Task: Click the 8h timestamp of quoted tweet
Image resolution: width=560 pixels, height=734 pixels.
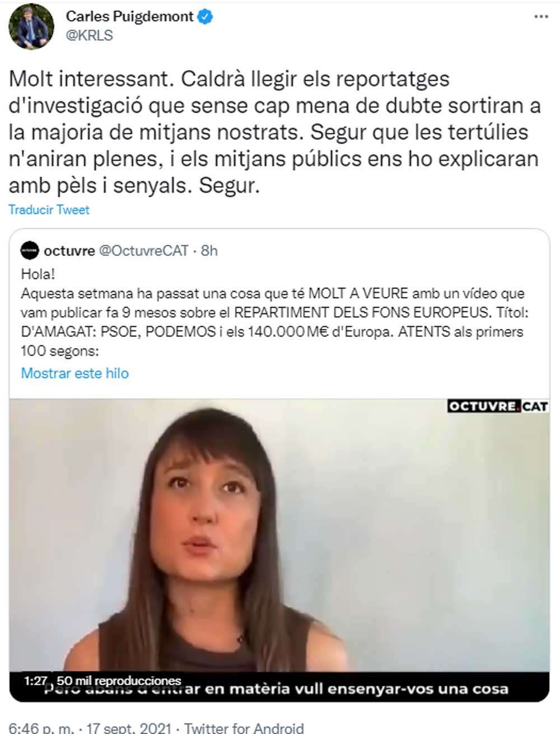Action: (209, 251)
